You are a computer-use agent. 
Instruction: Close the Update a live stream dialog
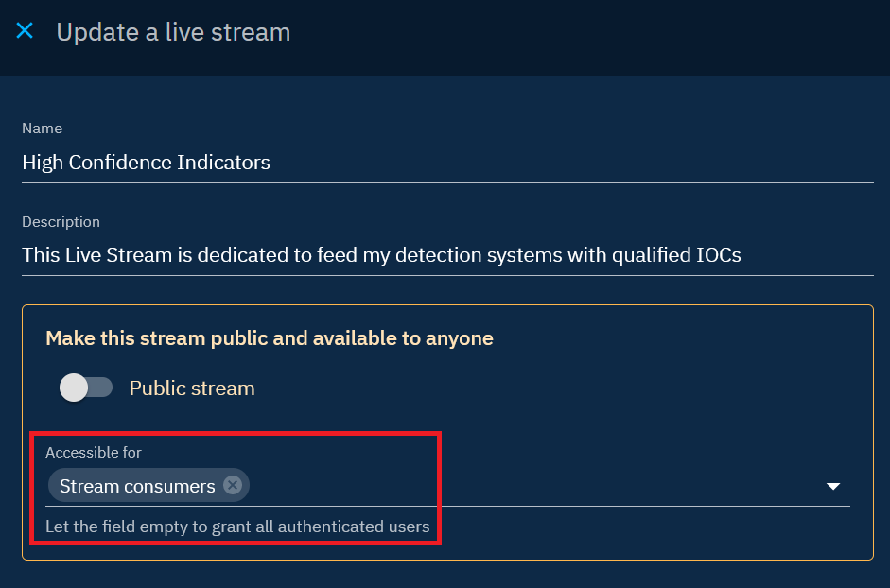(x=25, y=31)
